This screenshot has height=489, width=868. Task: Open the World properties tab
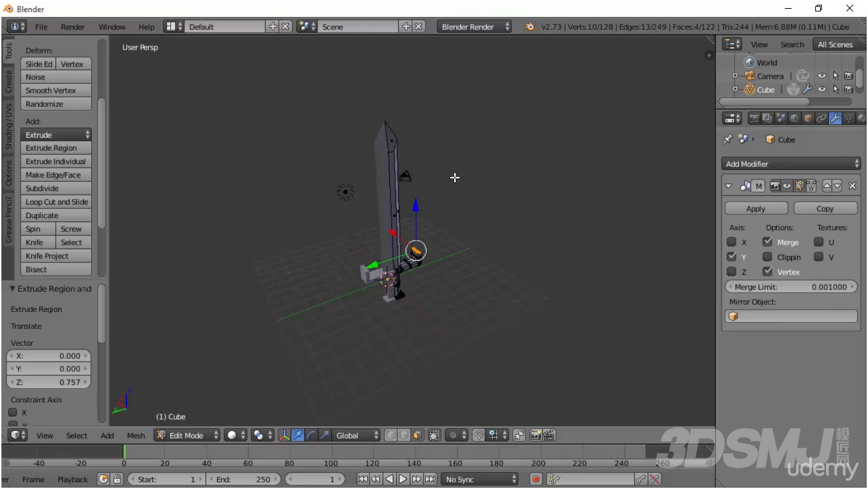click(794, 118)
